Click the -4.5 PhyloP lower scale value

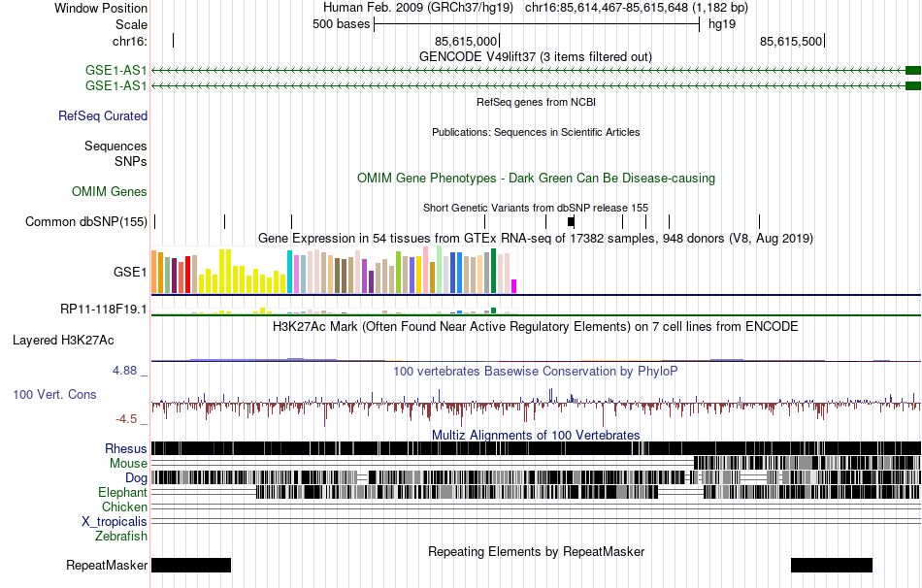point(126,419)
